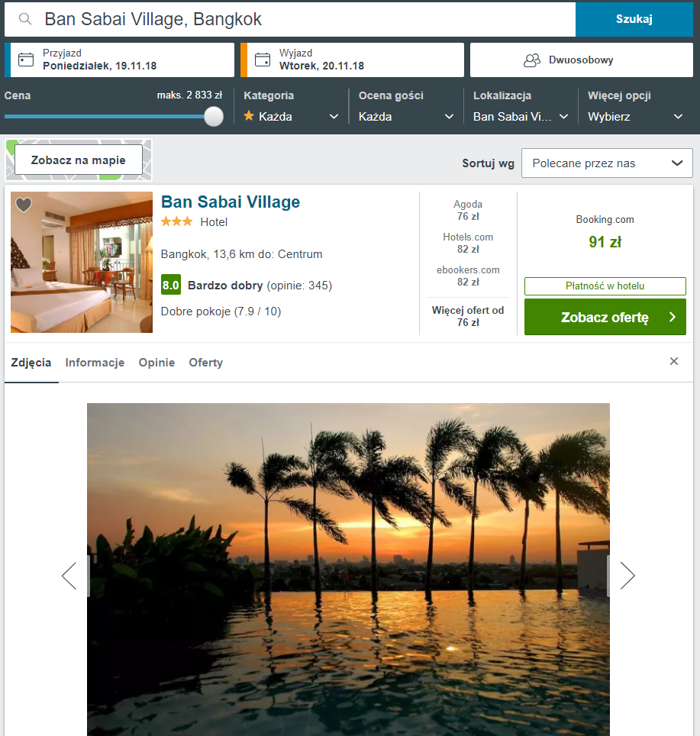Click the Zobacz na mapie button
The image size is (700, 736).
pos(79,160)
